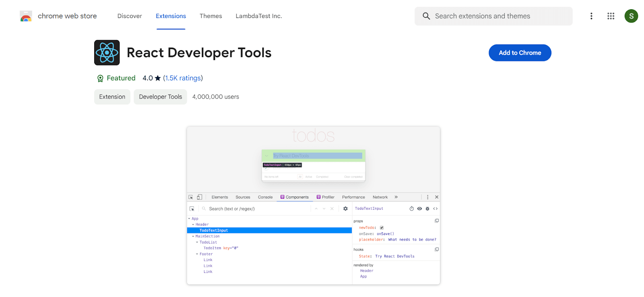This screenshot has height=297, width=644.
Task: Click the Featured badge icon
Action: pyautogui.click(x=100, y=78)
